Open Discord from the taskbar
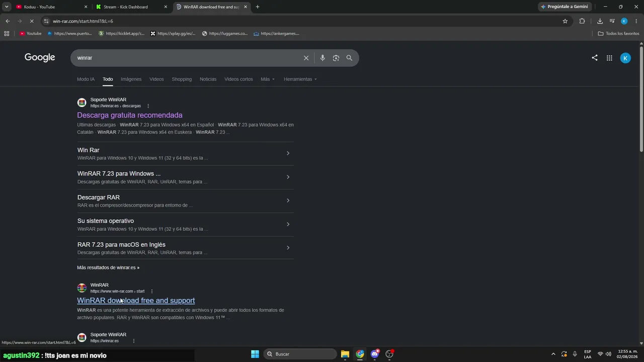 tap(375, 354)
